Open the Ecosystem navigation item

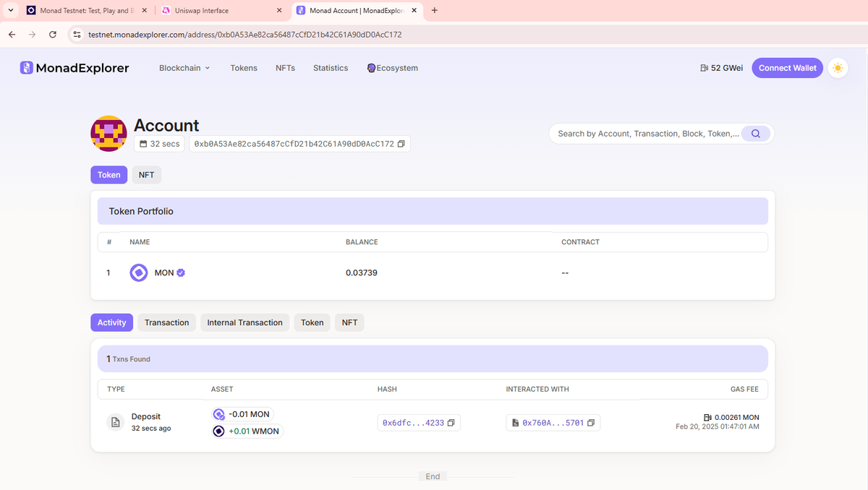coord(393,68)
